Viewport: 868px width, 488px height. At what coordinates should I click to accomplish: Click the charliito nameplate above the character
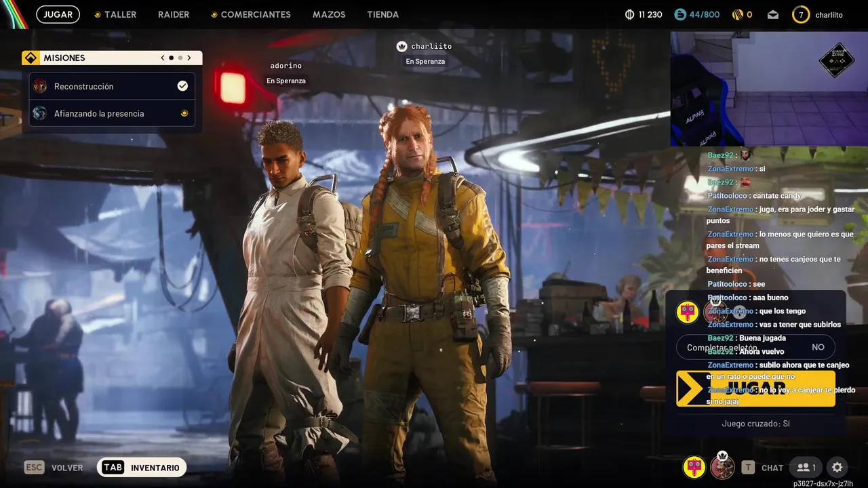(x=431, y=46)
